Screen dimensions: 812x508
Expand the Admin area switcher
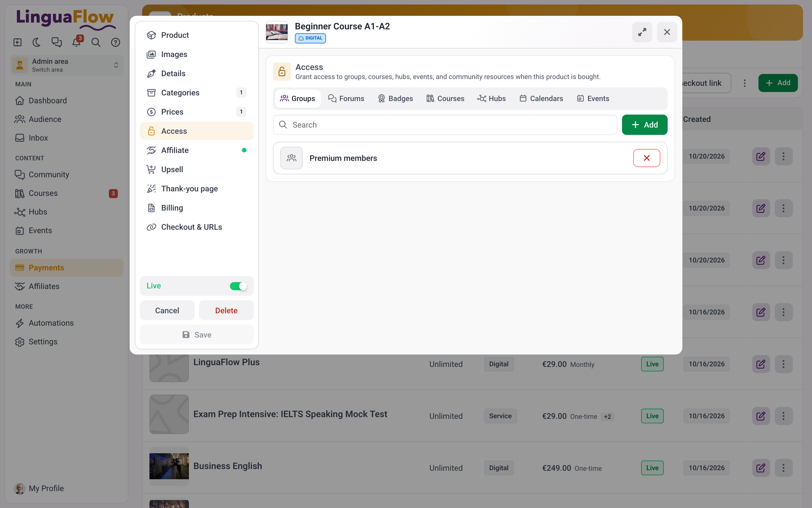pos(67,65)
